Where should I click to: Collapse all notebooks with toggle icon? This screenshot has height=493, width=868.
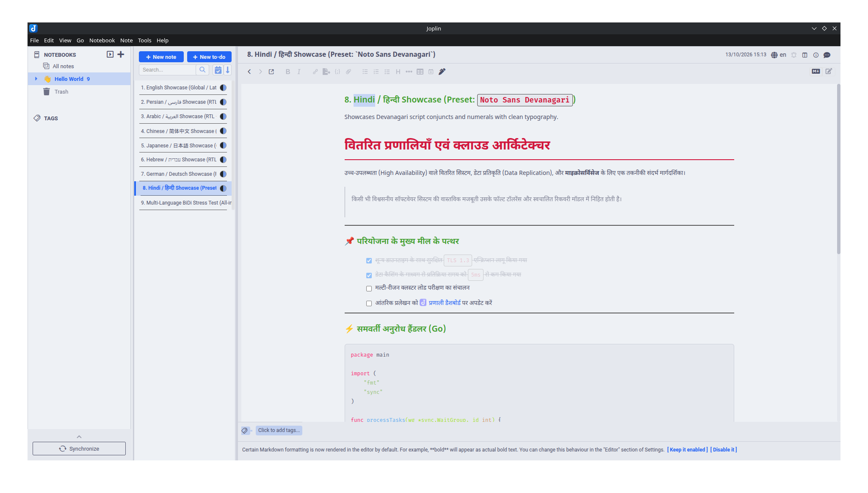click(x=110, y=54)
